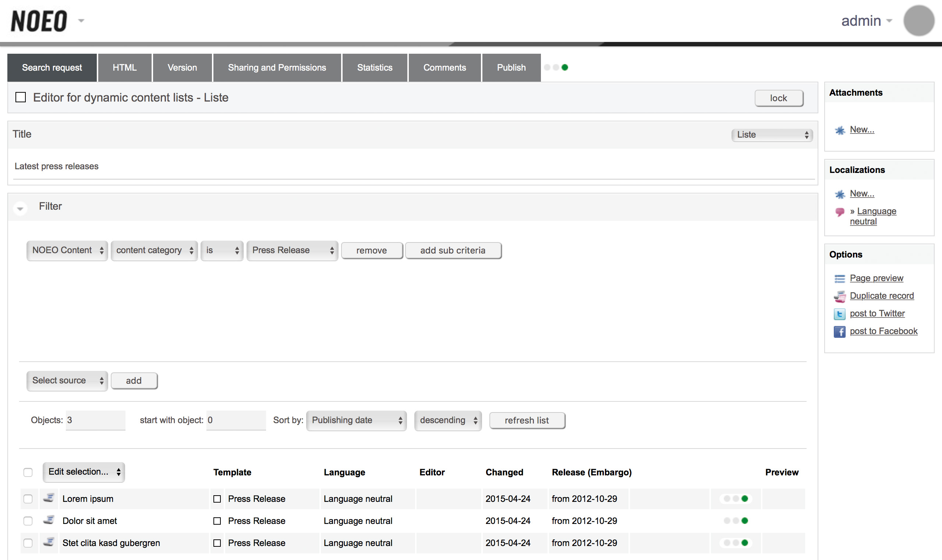Click the publish status lights beside Publish tab
This screenshot has height=560, width=942.
pos(556,68)
